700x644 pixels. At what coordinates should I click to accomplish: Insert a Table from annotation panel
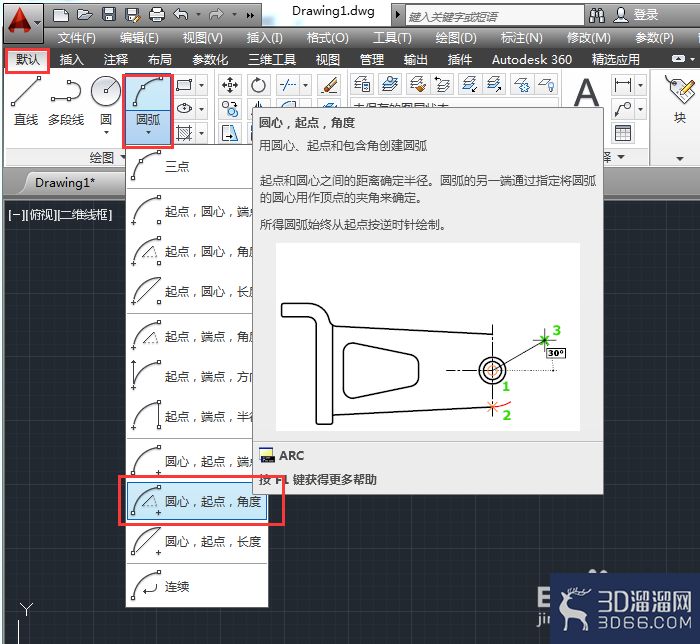click(x=622, y=133)
